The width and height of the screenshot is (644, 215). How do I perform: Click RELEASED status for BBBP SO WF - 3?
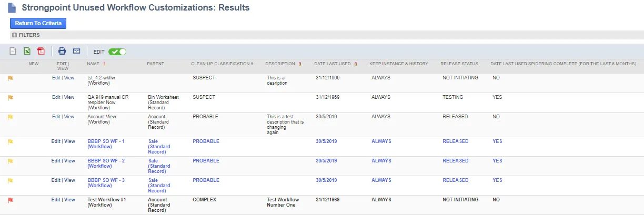point(455,180)
